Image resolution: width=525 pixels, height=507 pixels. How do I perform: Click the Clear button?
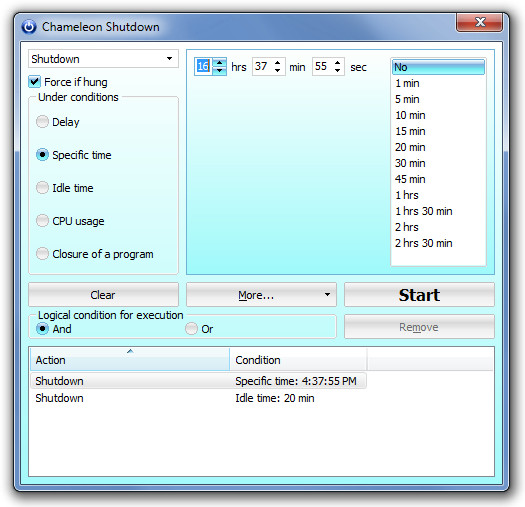pos(103,295)
